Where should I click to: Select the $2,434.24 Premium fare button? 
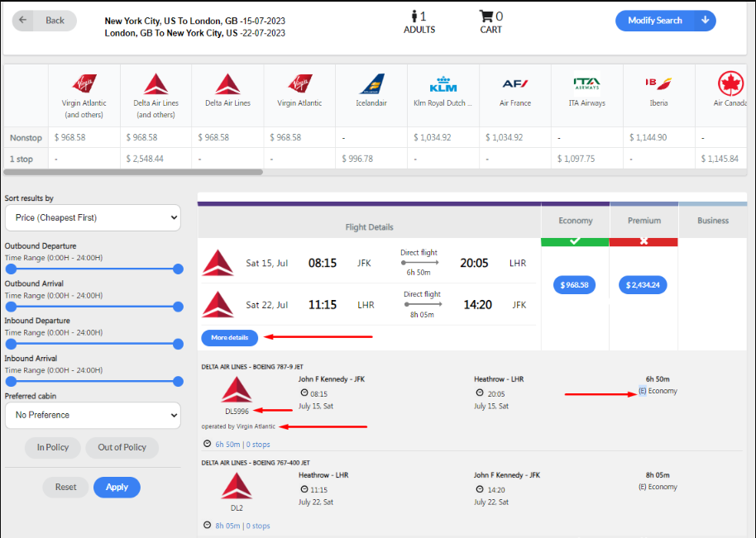pyautogui.click(x=643, y=284)
